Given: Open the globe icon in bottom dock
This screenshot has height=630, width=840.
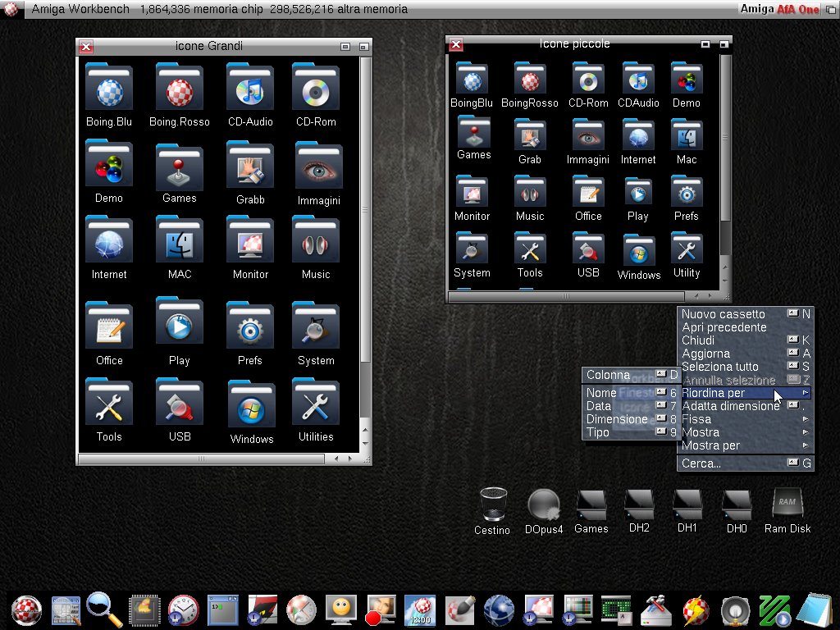Looking at the screenshot, I should 499,610.
